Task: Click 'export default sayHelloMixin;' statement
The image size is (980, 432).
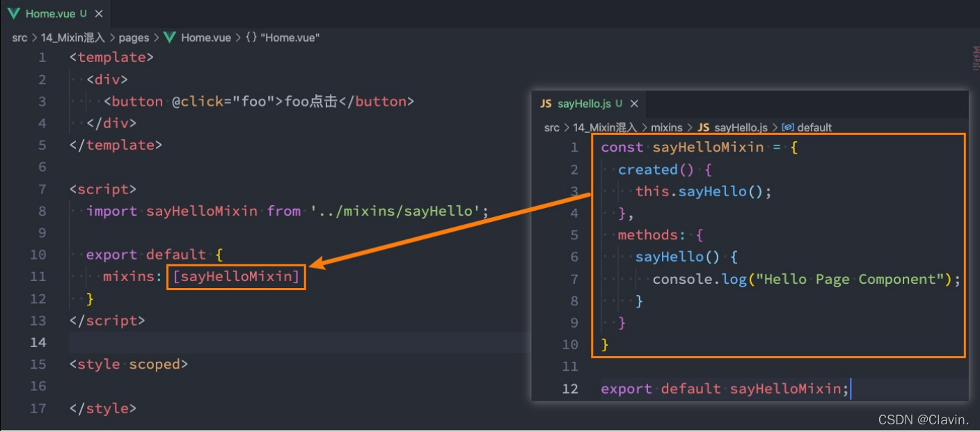Action: click(x=725, y=389)
